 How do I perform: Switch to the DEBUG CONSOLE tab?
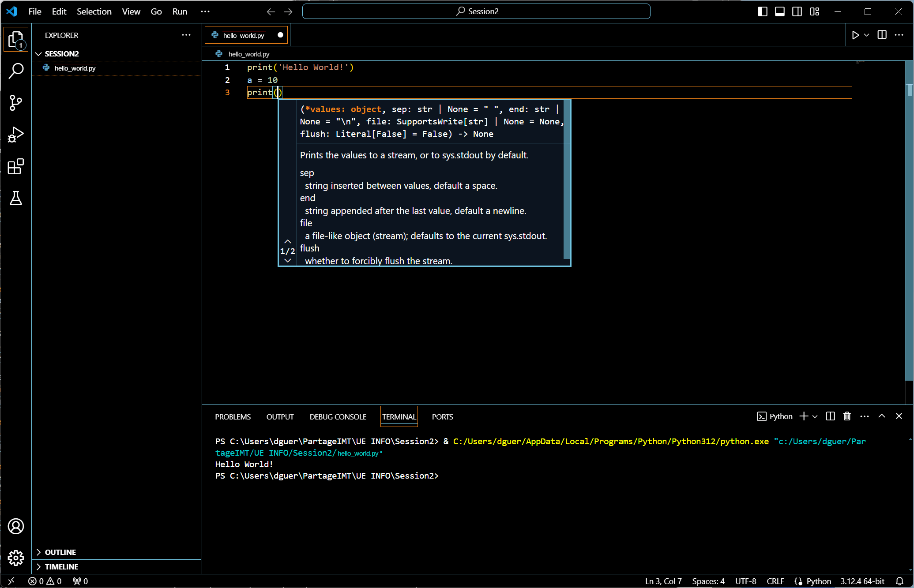click(338, 417)
